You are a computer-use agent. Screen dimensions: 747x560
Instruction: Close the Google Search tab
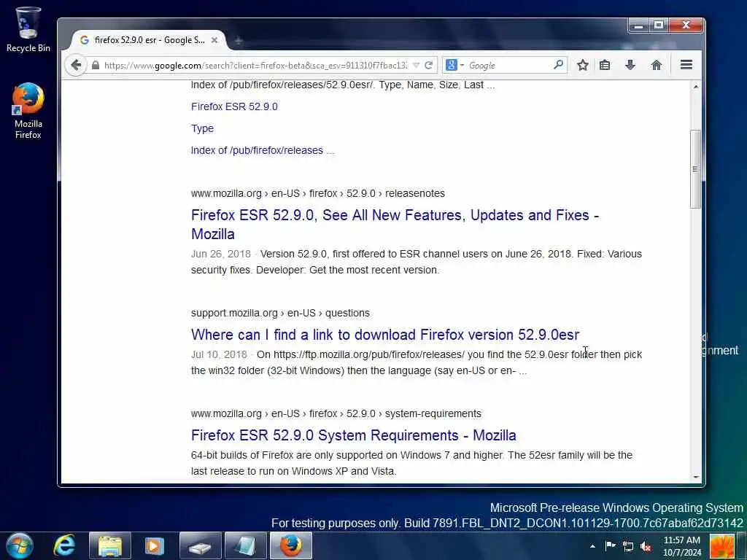pos(214,40)
